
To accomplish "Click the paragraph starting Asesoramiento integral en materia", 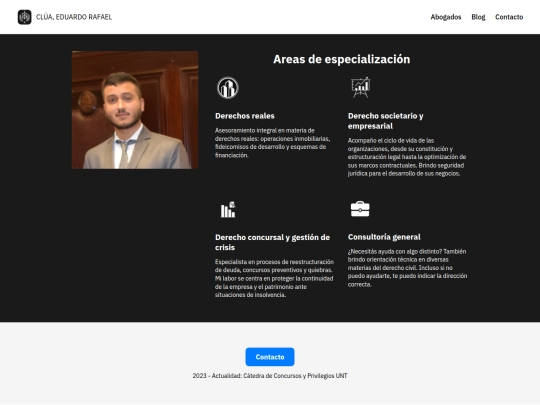I will tap(272, 143).
